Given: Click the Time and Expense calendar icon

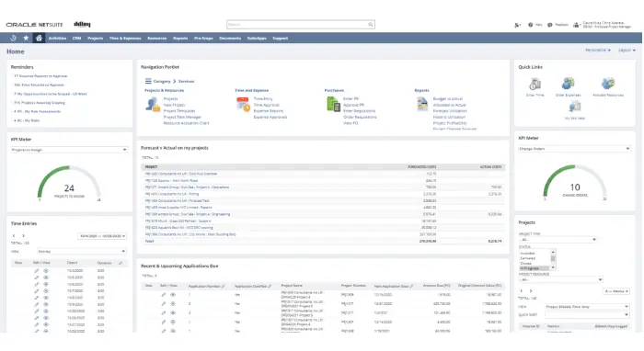Looking at the screenshot, I should point(243,104).
